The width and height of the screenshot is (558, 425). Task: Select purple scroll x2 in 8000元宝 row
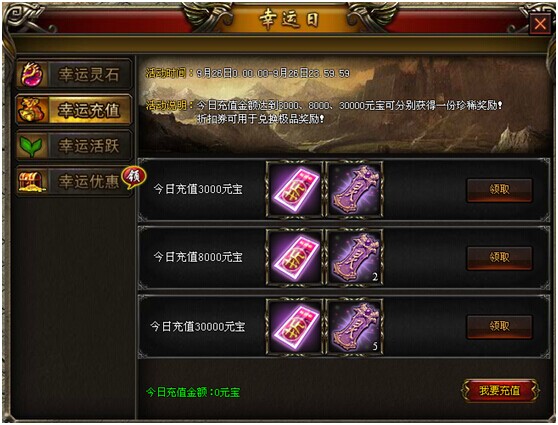point(355,257)
